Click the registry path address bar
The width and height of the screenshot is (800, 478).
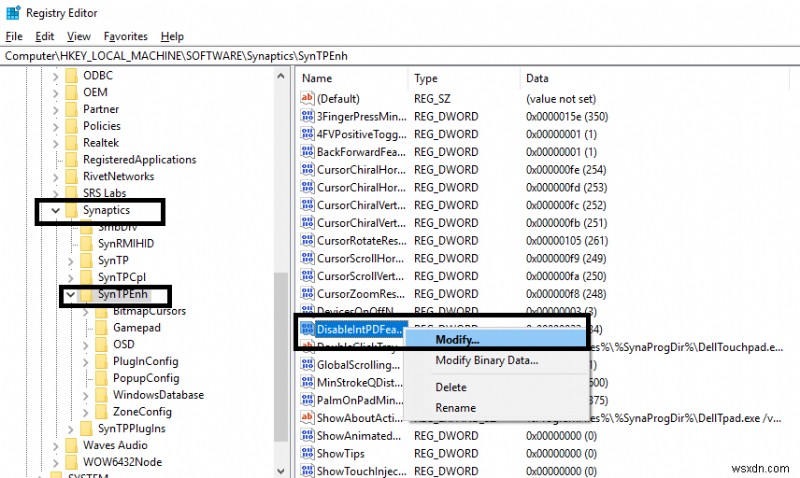[x=400, y=56]
